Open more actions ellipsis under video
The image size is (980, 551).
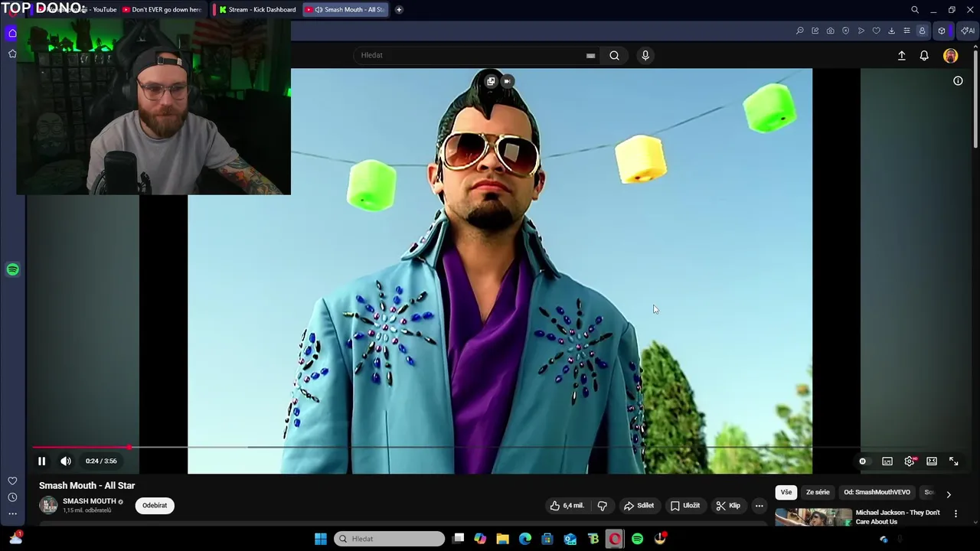click(759, 506)
